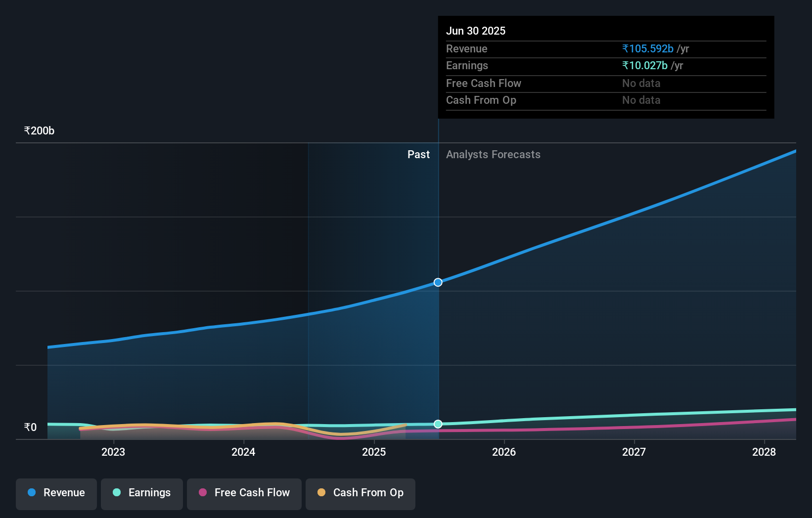Click the Analysts Forecasts label

[x=493, y=155]
